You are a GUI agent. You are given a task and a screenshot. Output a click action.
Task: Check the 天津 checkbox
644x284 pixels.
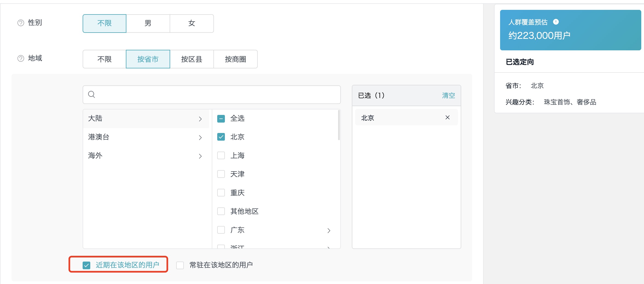point(221,174)
